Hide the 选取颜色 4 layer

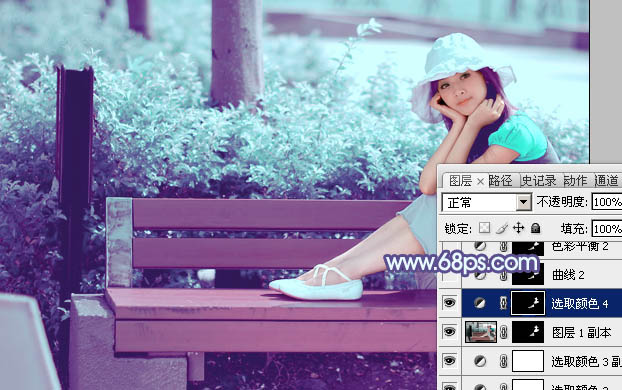[449, 303]
